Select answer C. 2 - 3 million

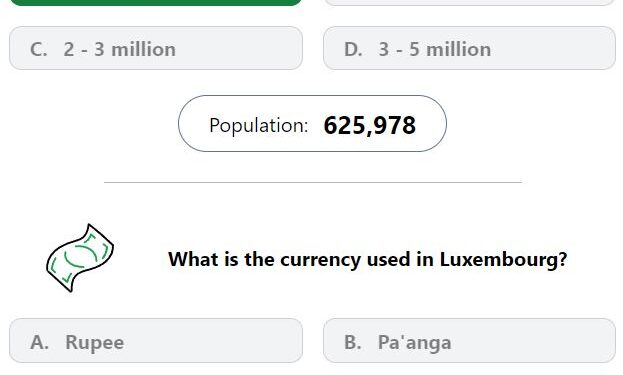click(x=156, y=48)
